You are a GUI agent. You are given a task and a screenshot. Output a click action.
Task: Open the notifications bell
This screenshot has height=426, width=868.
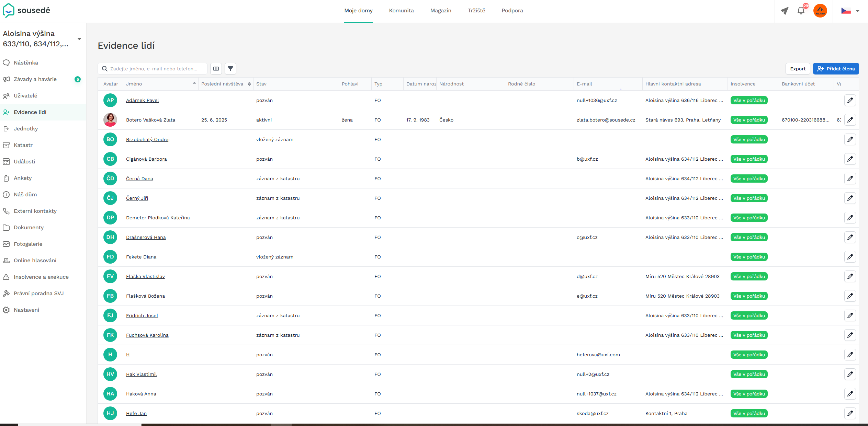(801, 11)
